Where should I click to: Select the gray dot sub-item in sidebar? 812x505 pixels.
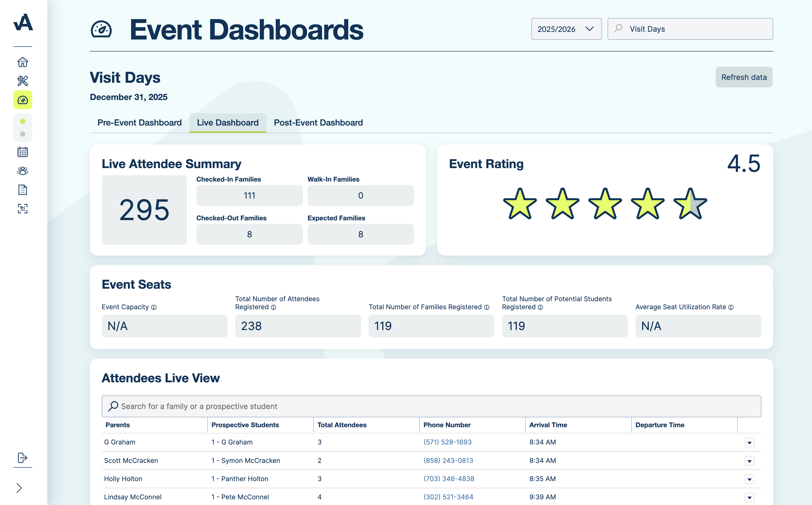tap(22, 134)
